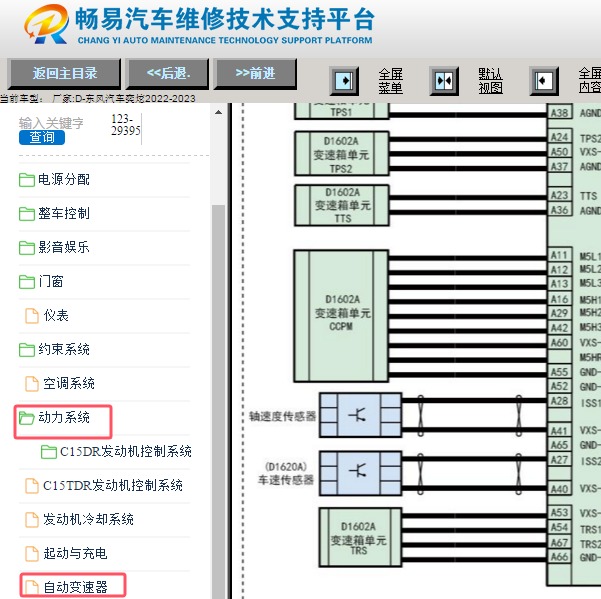
Task: Click the 全屏内容 text link
Action: pyautogui.click(x=590, y=81)
